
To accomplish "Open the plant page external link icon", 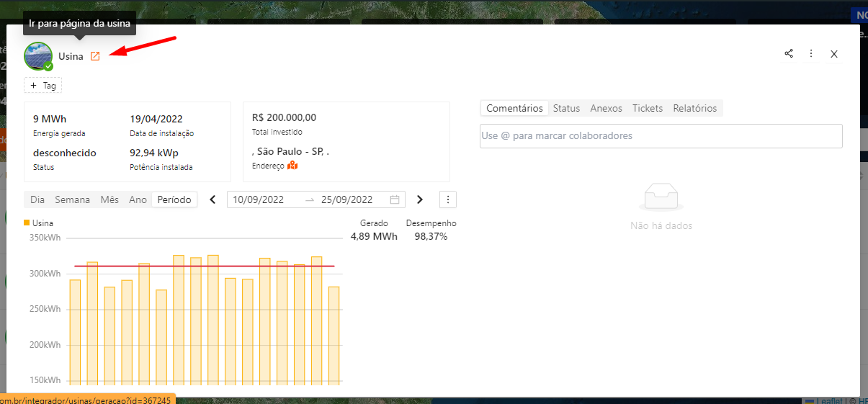I will 95,56.
